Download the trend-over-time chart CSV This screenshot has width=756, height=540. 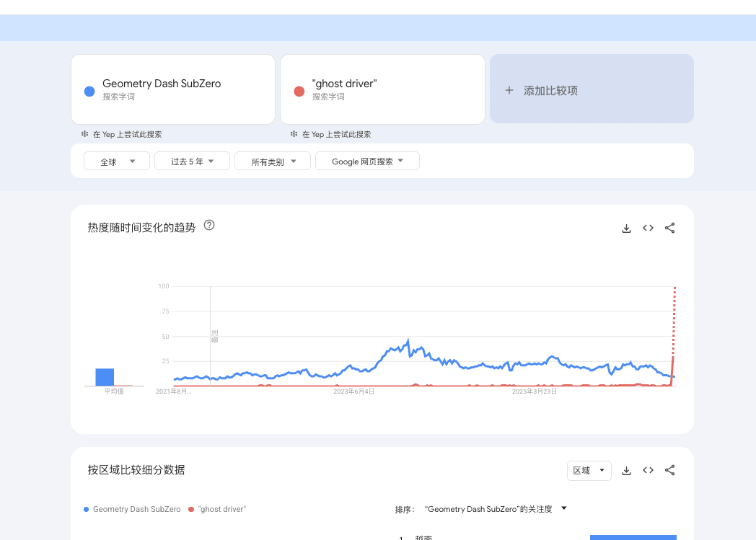tap(626, 229)
